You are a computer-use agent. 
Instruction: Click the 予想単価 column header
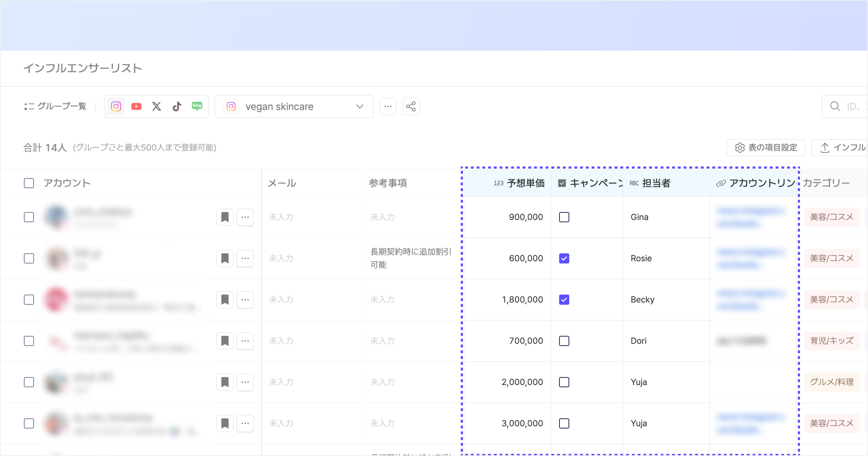[x=526, y=183]
